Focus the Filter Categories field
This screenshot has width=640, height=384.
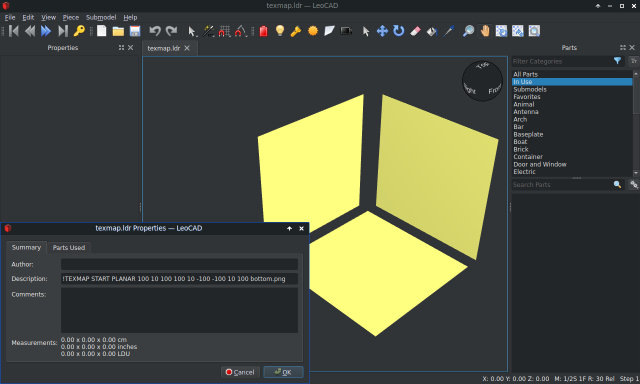(561, 61)
